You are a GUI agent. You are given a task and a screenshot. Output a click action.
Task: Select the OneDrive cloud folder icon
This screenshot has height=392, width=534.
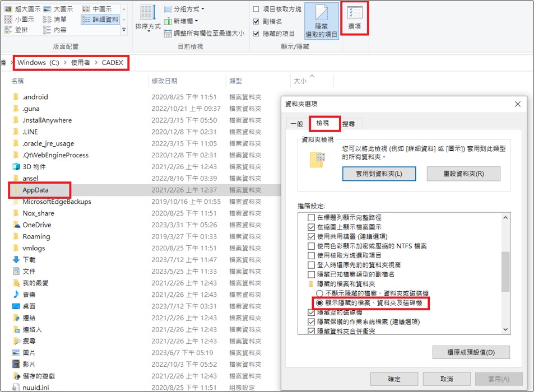[16, 225]
